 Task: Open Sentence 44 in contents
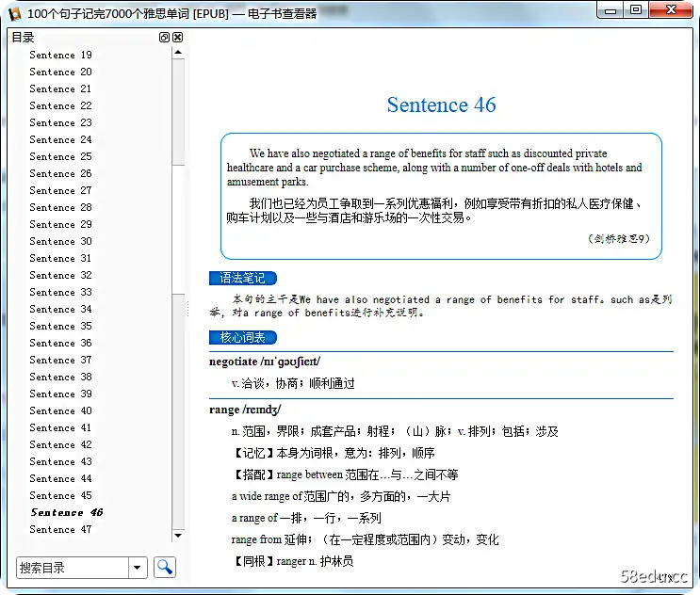(x=60, y=478)
